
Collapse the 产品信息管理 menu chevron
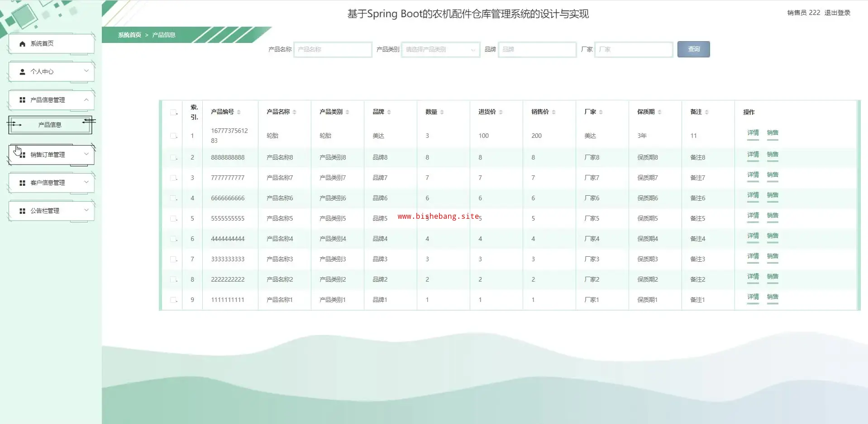point(86,99)
